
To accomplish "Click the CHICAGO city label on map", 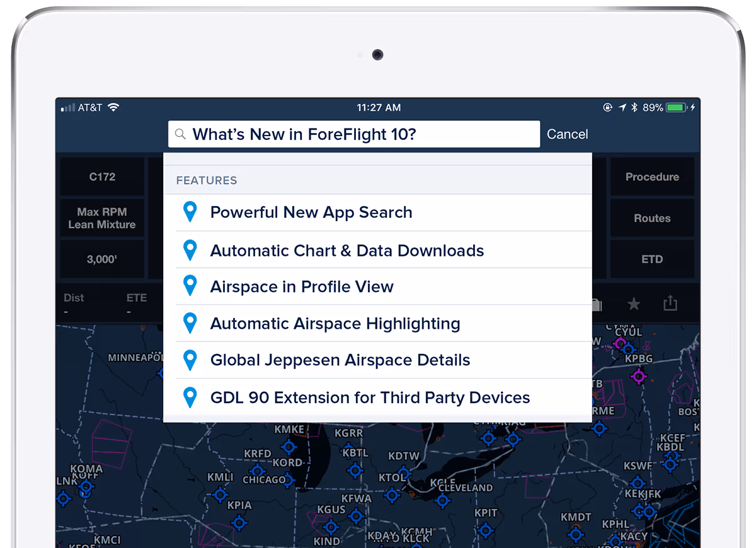I will pos(264,480).
